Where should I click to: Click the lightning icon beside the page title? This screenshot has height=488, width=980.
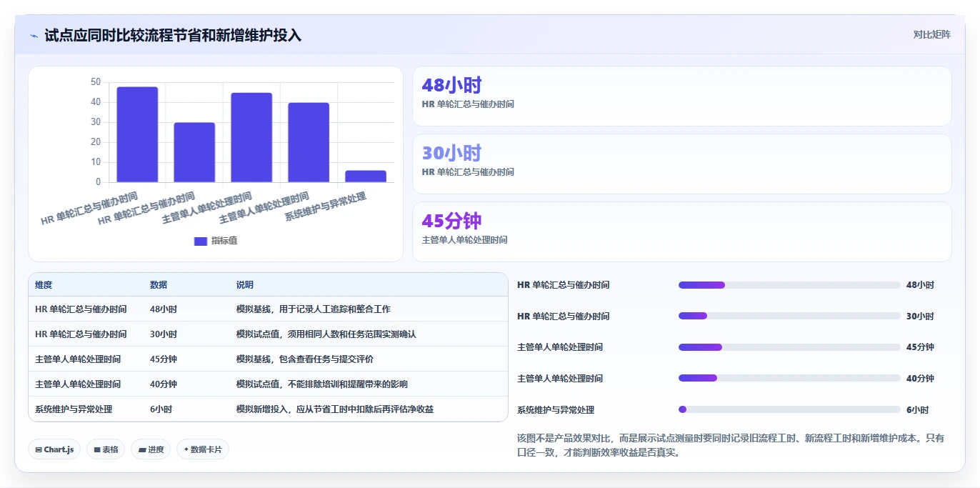34,36
